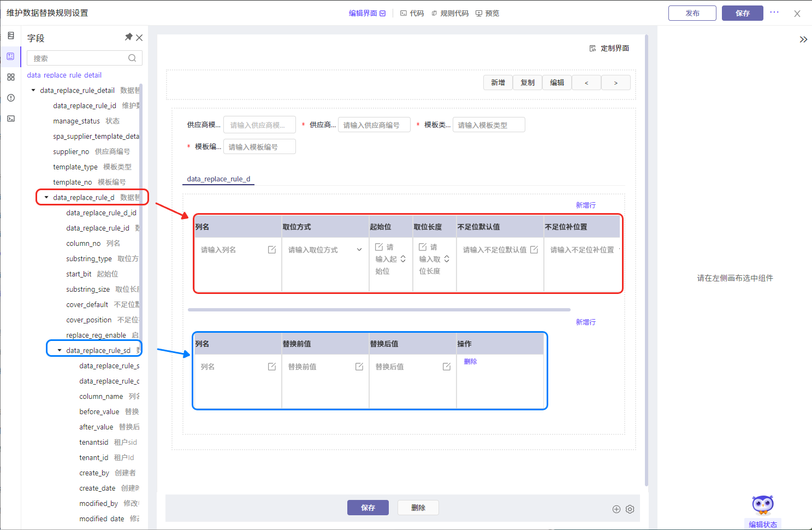Switch to the 代码 view
The image size is (812, 530).
click(412, 13)
